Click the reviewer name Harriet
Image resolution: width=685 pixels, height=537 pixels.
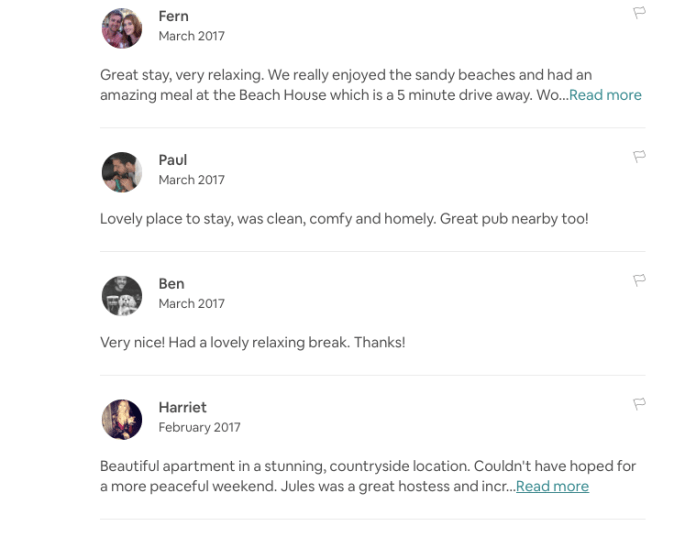[x=182, y=407]
